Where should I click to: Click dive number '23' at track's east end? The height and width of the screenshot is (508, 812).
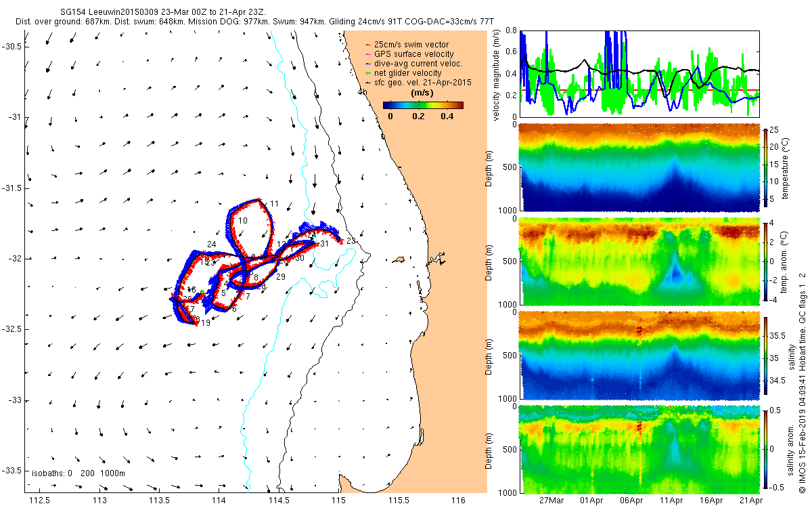(x=351, y=241)
